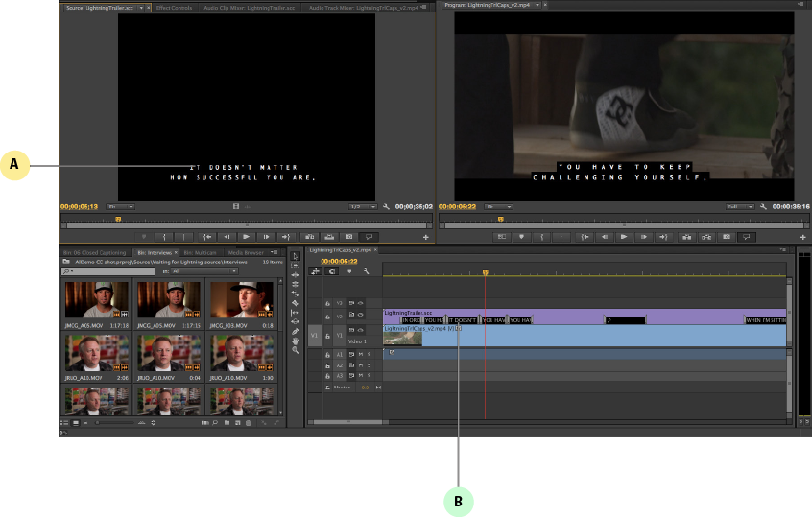Screen dimensions: 812x517
Task: Open Source monitor zoom level dropdown
Action: (120, 207)
